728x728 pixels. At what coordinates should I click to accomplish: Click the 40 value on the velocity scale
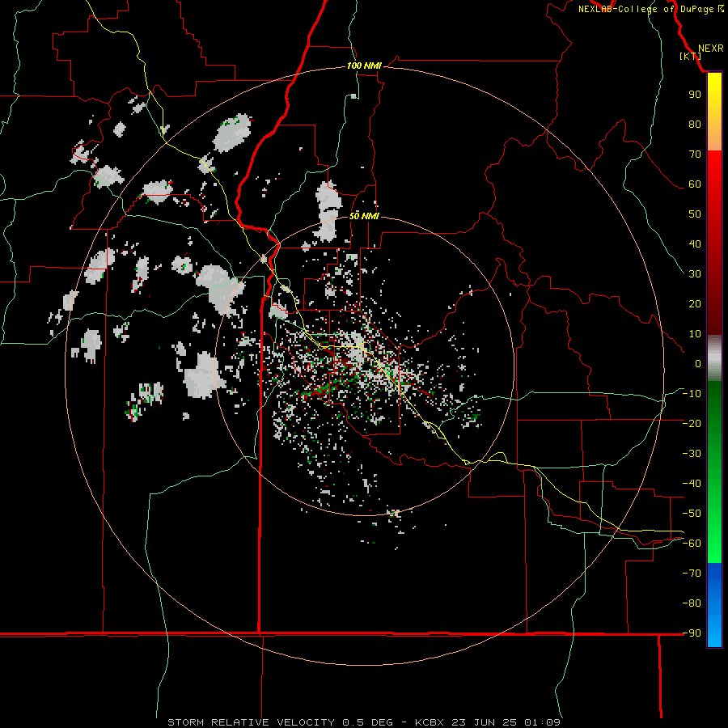point(695,244)
